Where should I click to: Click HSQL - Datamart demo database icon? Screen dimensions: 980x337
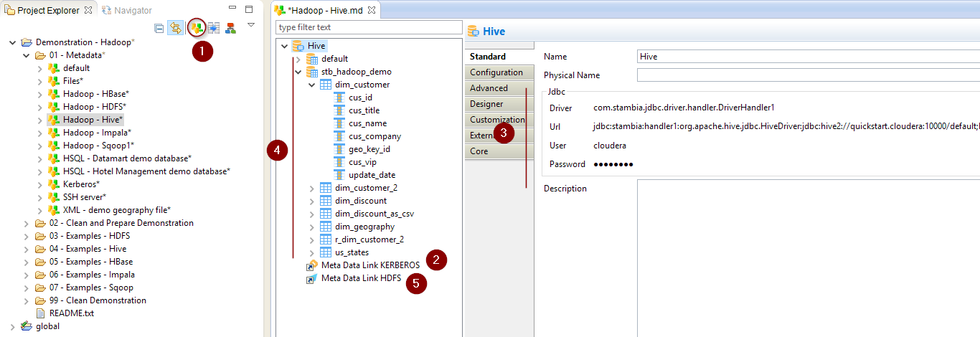54,158
